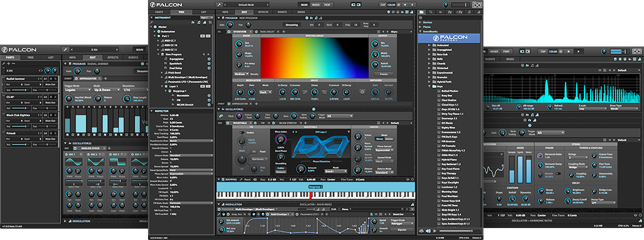Image resolution: width=644 pixels, height=240 pixels.
Task: Click the play transport button near tempo
Action: click(412, 5)
